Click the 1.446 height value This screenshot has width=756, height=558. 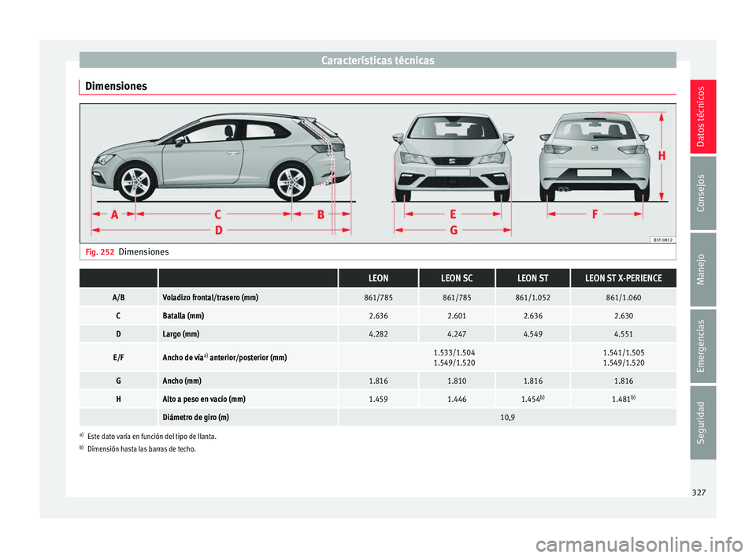click(x=457, y=400)
